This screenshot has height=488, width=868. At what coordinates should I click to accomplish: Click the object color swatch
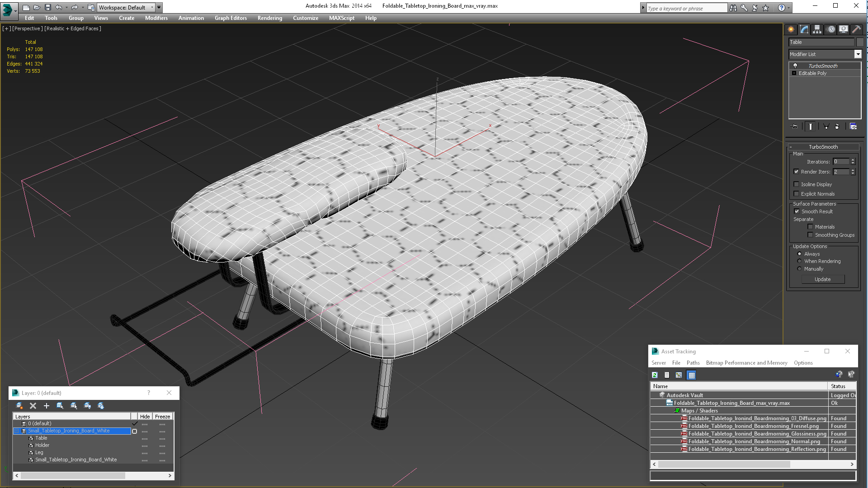(860, 42)
